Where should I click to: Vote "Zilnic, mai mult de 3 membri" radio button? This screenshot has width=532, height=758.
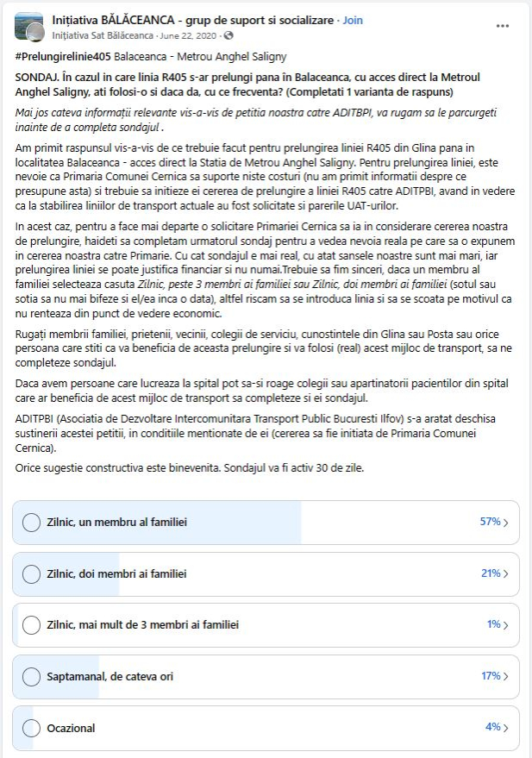31,624
